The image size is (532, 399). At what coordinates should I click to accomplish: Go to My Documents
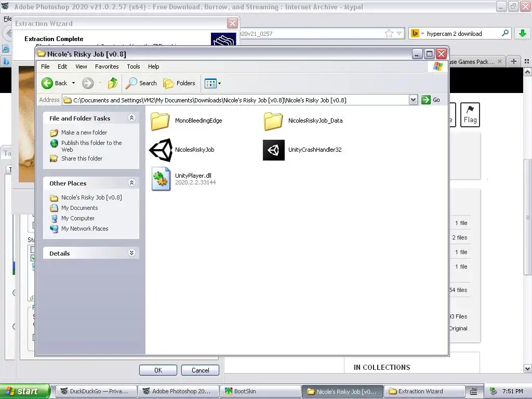coord(79,208)
